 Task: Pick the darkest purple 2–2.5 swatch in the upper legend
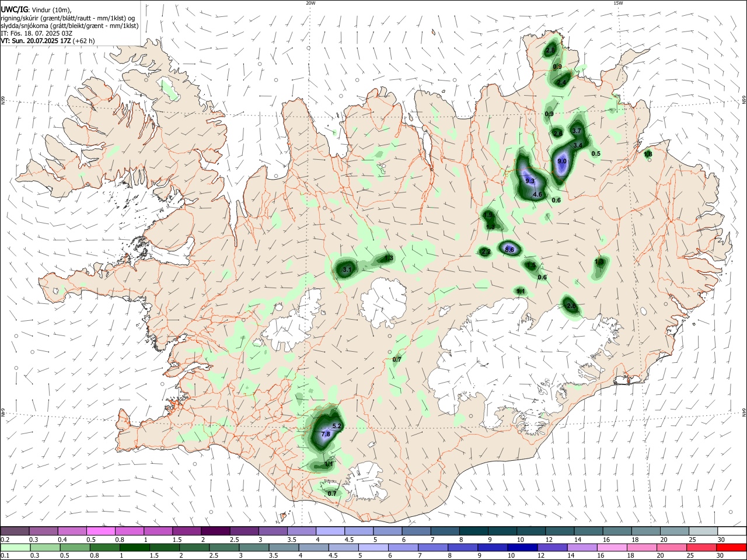pos(215,531)
